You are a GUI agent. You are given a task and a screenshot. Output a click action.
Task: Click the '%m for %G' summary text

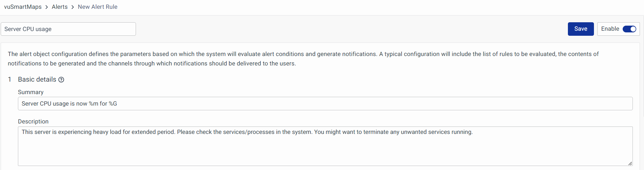pos(103,104)
